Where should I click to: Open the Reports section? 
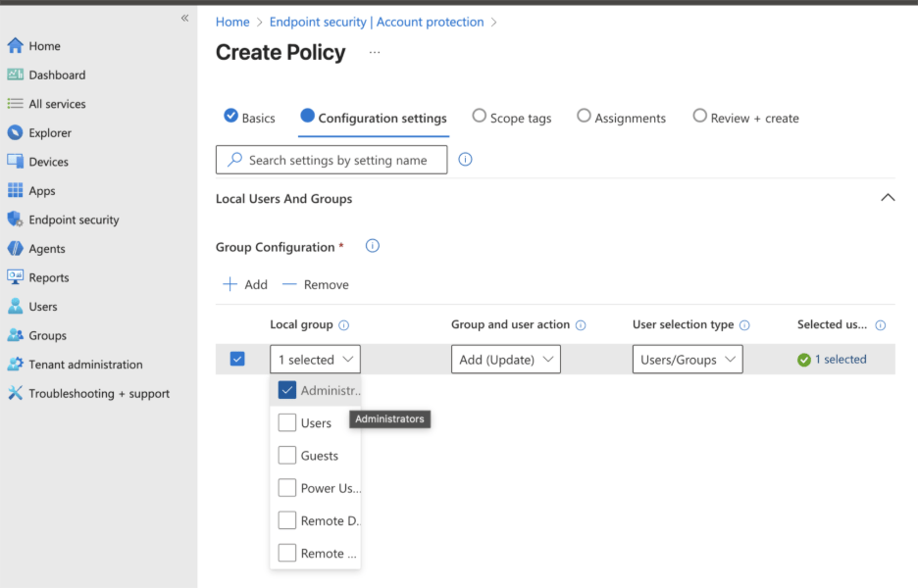point(49,277)
